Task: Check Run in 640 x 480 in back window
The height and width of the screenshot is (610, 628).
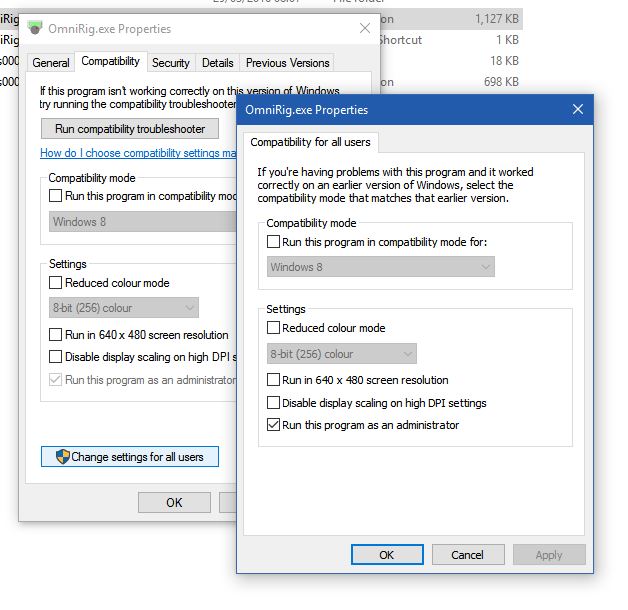Action: tap(55, 334)
